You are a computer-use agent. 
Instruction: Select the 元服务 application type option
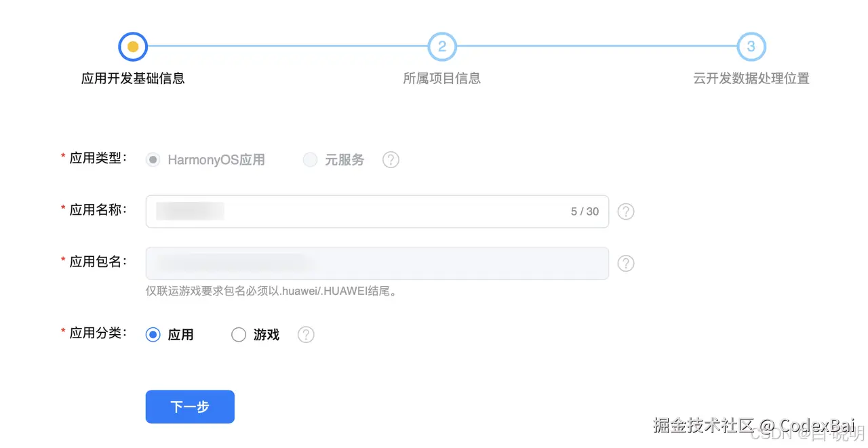(310, 159)
